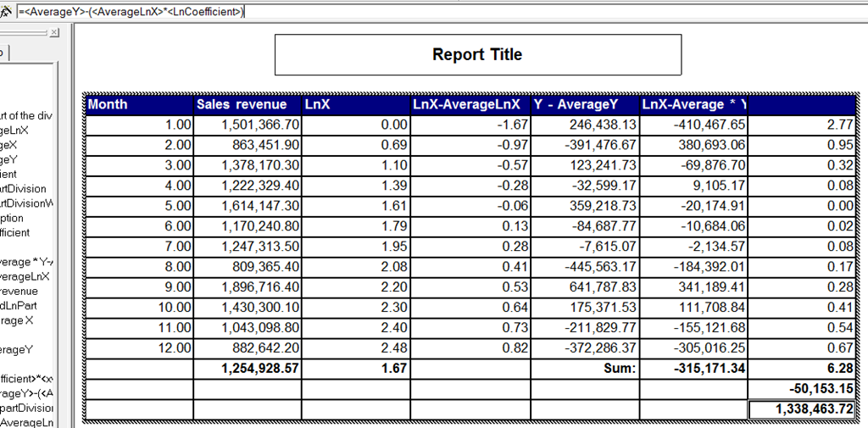Click product value -305,016.25
This screenshot has width=868, height=428.
(693, 347)
